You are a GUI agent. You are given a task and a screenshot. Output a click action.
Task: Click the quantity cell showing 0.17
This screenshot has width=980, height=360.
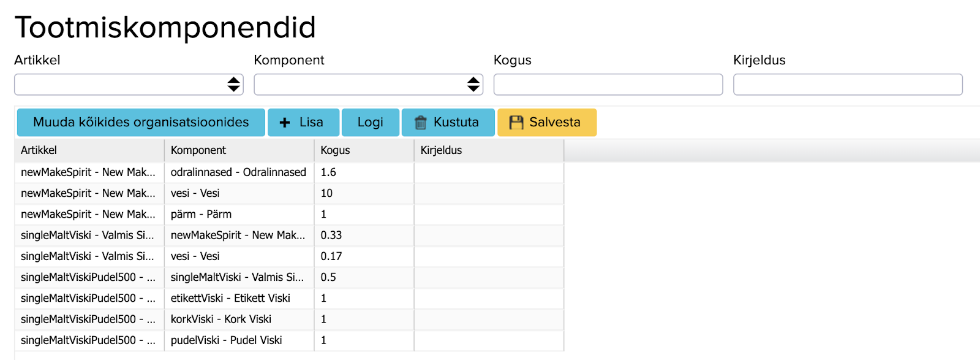[364, 256]
